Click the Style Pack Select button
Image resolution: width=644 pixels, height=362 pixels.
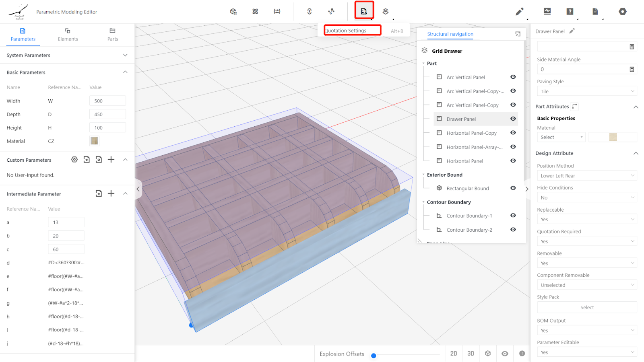coord(586,307)
